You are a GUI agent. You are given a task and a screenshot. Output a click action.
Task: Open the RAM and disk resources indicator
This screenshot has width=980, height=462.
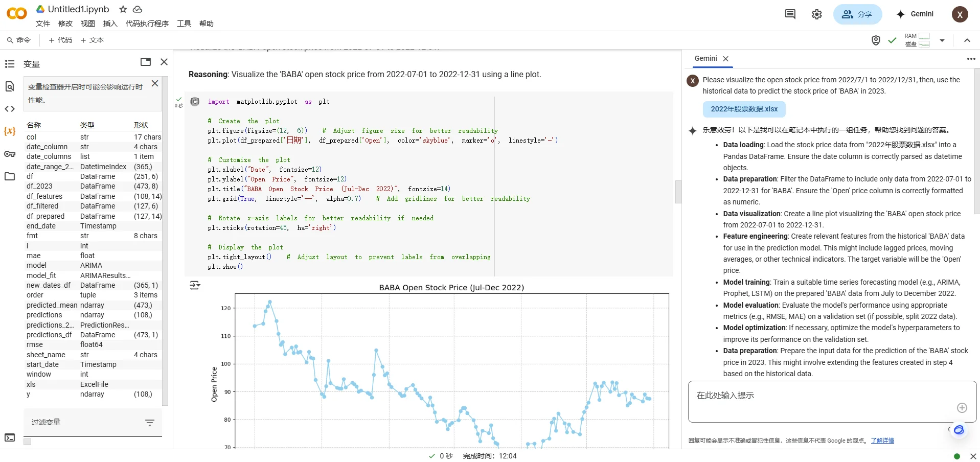point(917,40)
